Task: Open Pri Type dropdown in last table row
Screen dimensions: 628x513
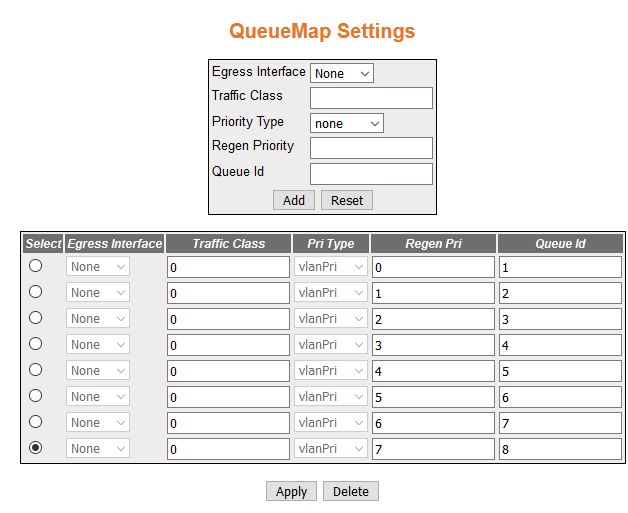Action: (x=330, y=449)
